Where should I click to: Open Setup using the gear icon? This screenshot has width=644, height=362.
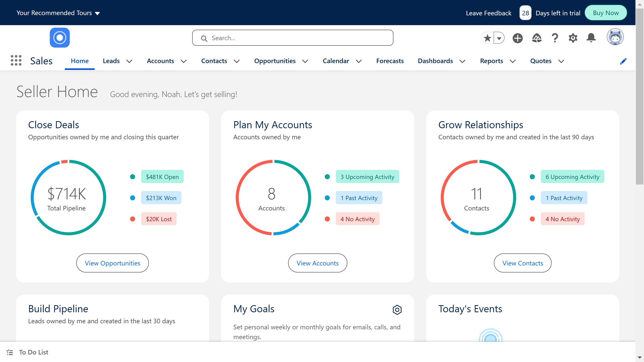[x=573, y=38]
